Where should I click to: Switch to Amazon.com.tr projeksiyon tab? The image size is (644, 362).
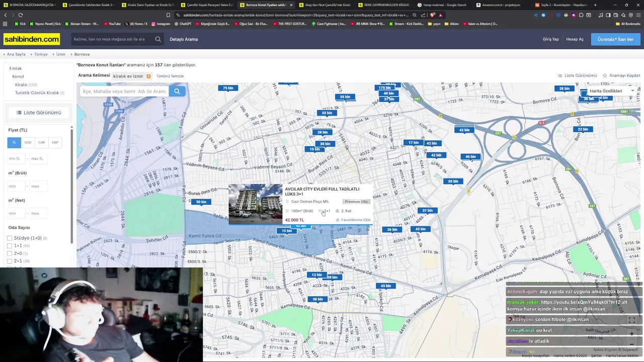(501, 5)
